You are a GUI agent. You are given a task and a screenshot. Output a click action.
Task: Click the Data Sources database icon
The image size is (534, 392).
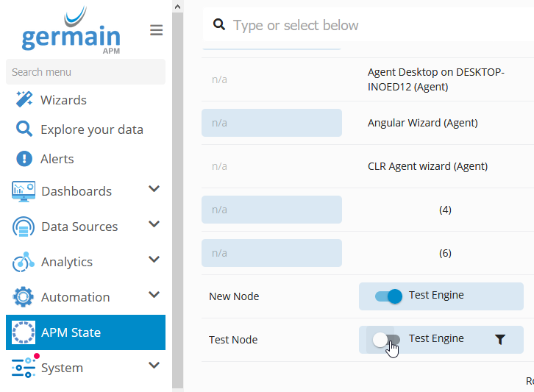pyautogui.click(x=24, y=227)
